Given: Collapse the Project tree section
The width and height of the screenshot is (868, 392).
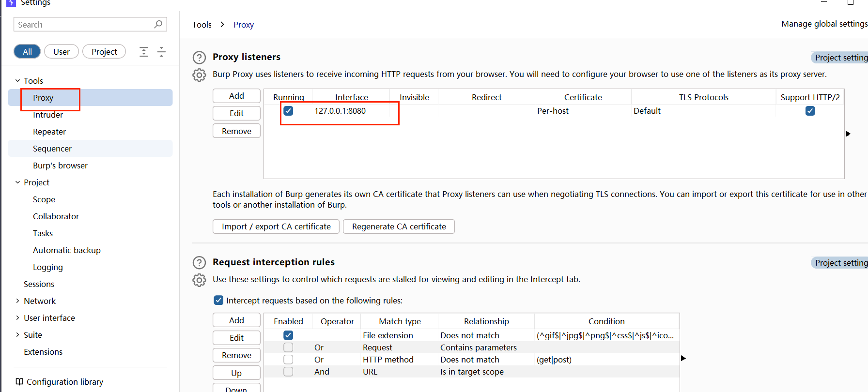Looking at the screenshot, I should point(17,182).
